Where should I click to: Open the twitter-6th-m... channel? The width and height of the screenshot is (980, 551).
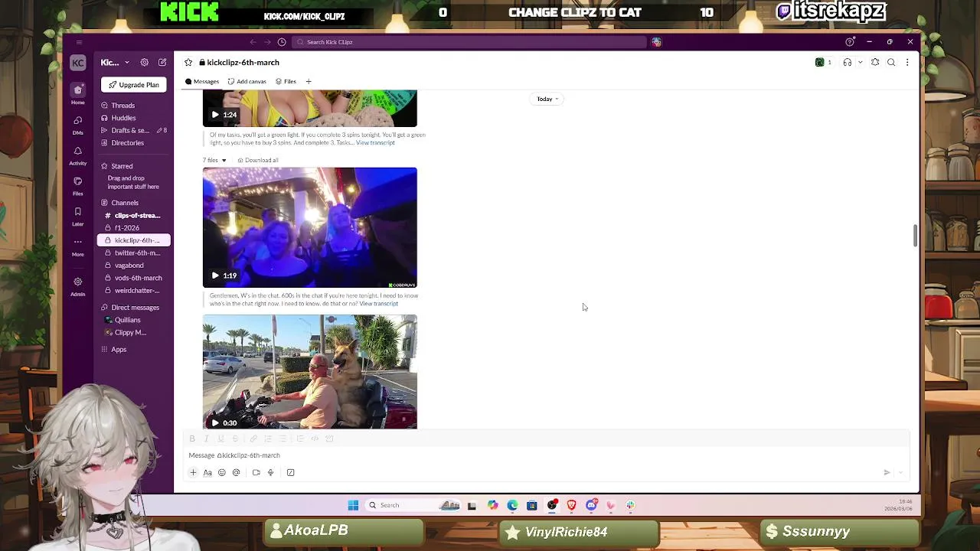134,253
